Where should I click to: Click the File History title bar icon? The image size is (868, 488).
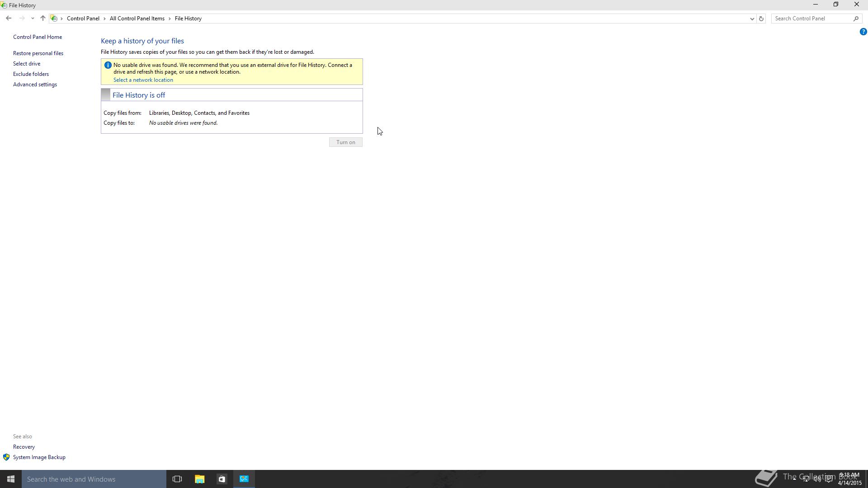click(x=4, y=5)
